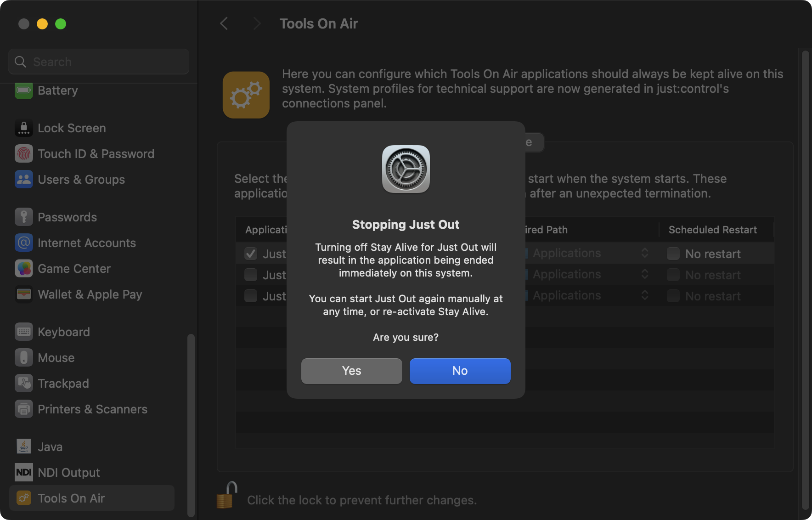Open the Trackpad settings icon
The image size is (812, 520).
click(x=24, y=384)
